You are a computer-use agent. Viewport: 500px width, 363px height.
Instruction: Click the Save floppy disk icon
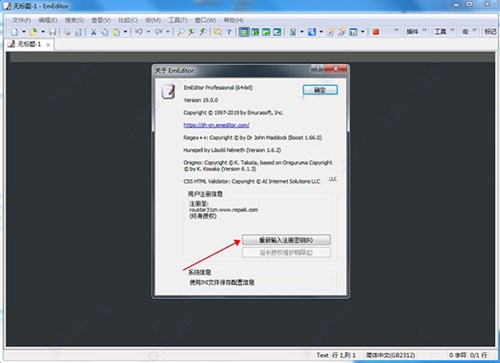coord(52,32)
